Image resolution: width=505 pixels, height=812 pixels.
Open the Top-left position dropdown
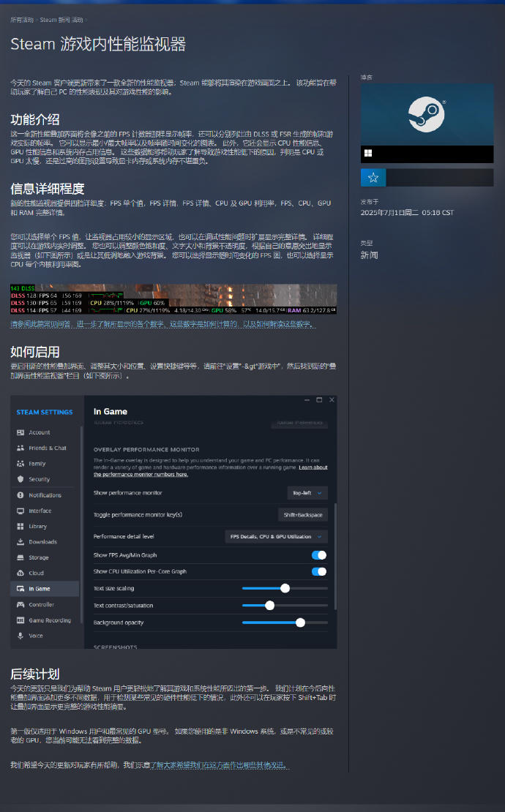[307, 493]
